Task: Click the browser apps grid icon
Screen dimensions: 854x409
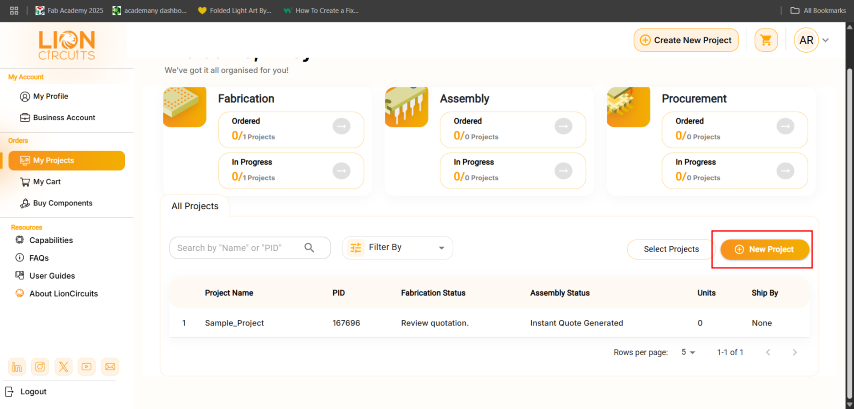Action: pos(14,10)
